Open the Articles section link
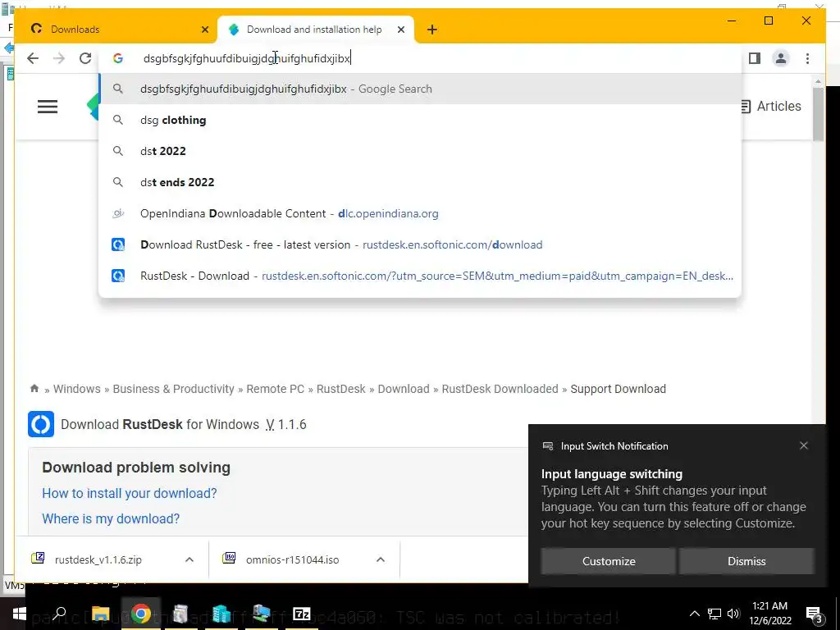Screen dimensions: 840x630 [x=770, y=106]
